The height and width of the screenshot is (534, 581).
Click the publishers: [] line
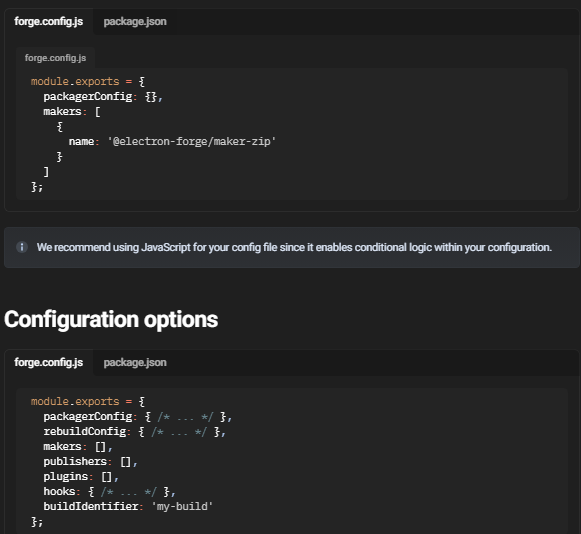tap(90, 462)
